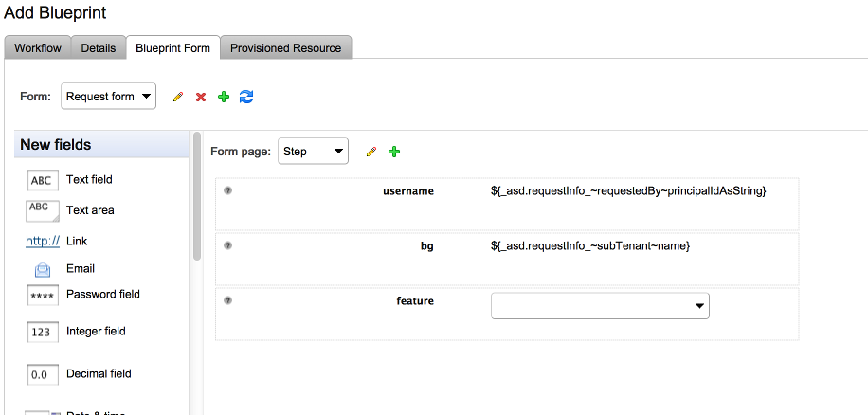Click the green plus icon beside Request form
This screenshot has width=868, height=415.
point(224,97)
